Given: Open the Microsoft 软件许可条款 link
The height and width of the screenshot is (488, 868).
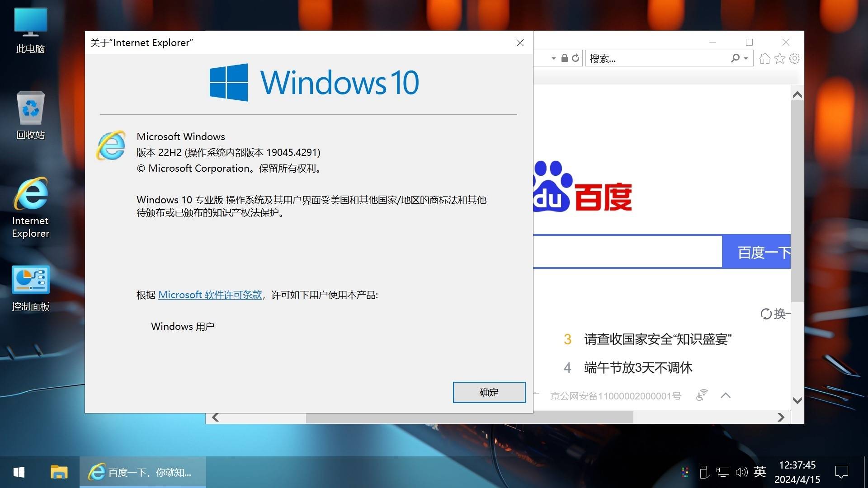Looking at the screenshot, I should (x=210, y=295).
